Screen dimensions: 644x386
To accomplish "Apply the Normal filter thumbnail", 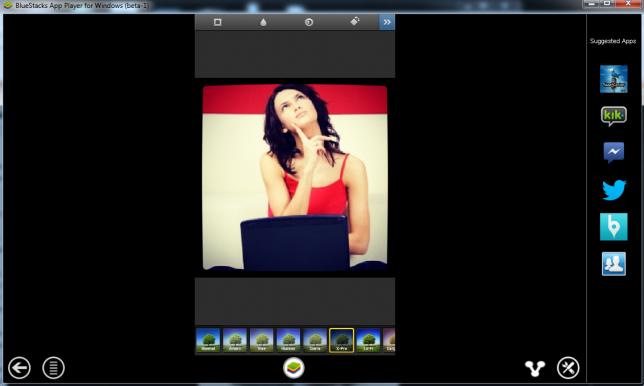I will click(208, 340).
